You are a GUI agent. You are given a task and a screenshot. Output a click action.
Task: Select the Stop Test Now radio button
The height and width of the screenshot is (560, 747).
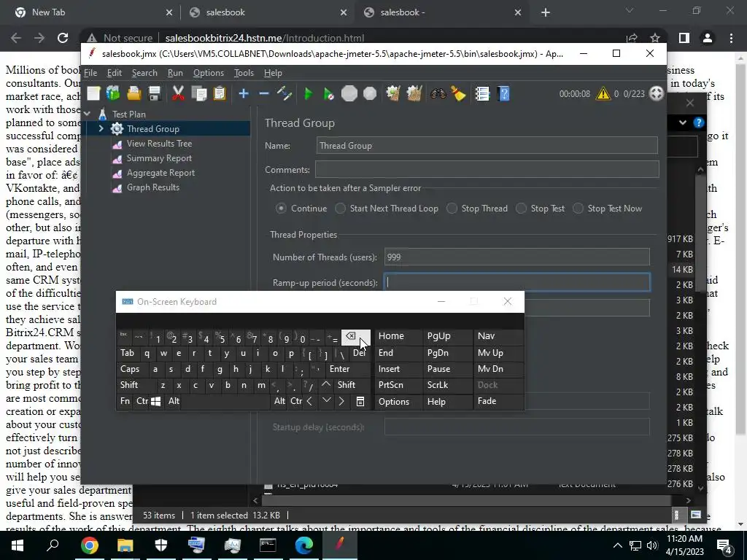point(578,209)
